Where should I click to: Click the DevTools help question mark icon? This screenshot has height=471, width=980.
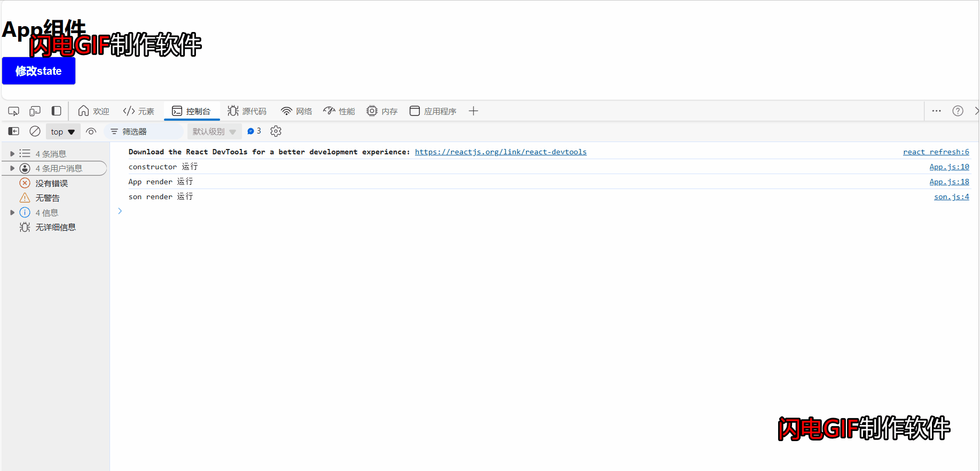pyautogui.click(x=958, y=111)
